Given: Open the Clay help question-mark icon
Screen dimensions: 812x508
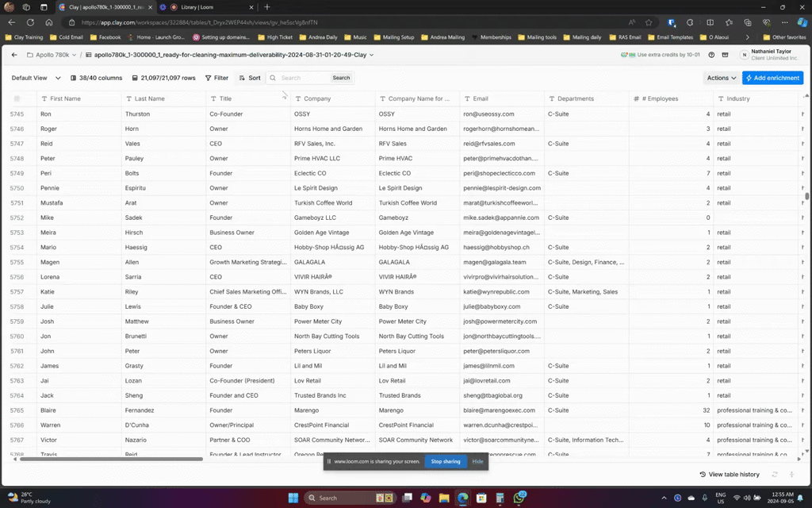Looking at the screenshot, I should (711, 55).
